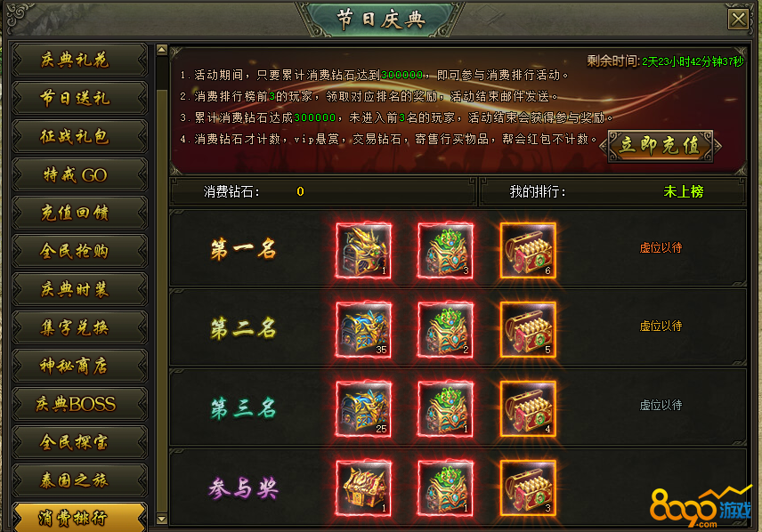The height and width of the screenshot is (532, 762).
Task: Click the sidebar scroll up arrow
Action: 162,50
